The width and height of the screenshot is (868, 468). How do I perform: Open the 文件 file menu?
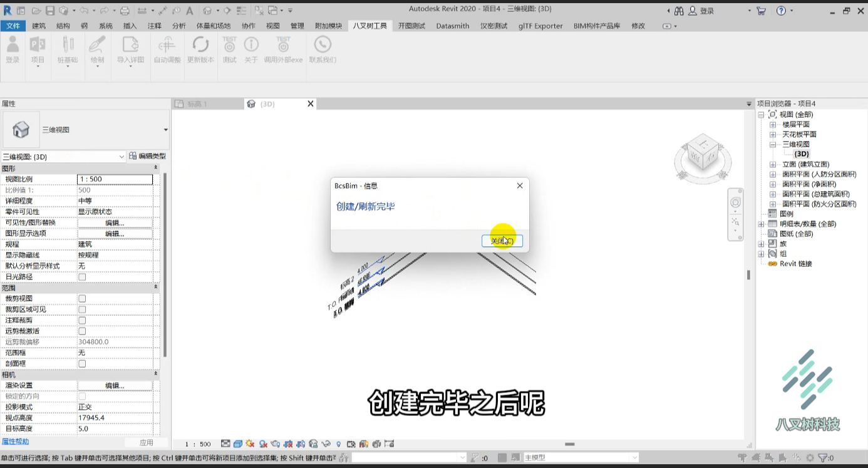point(13,26)
